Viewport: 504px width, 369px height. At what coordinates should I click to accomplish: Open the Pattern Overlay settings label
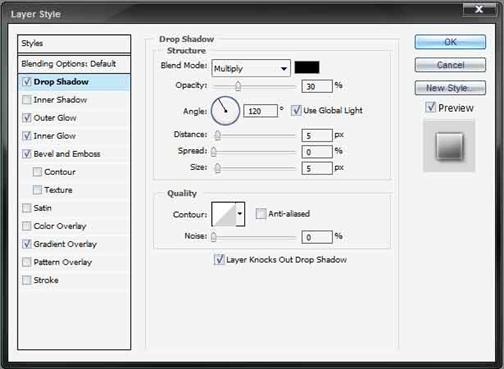[x=63, y=262]
